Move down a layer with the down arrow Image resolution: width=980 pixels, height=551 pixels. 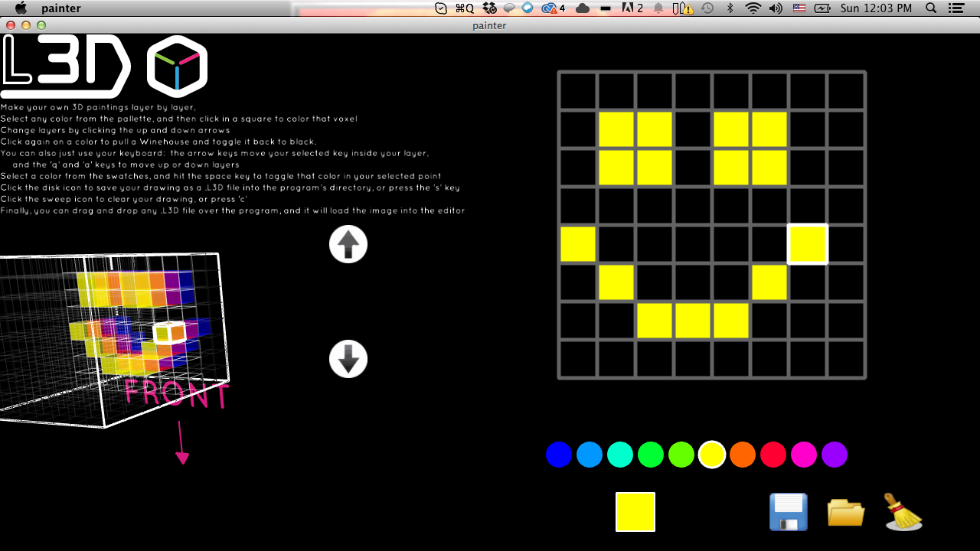[x=348, y=359]
